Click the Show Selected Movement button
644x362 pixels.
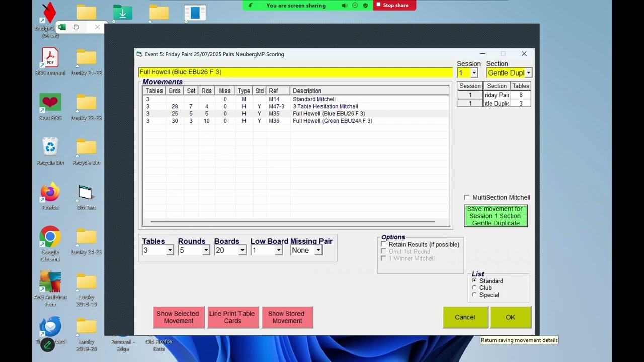(x=178, y=317)
